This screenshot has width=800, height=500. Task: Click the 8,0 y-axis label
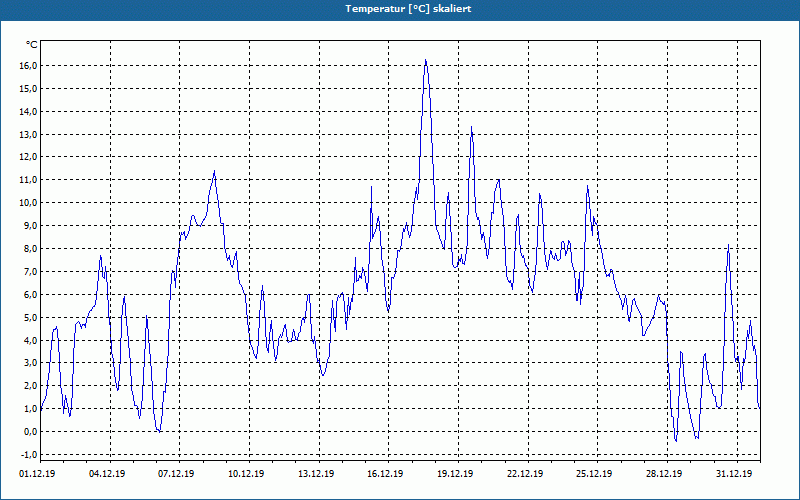[30, 249]
